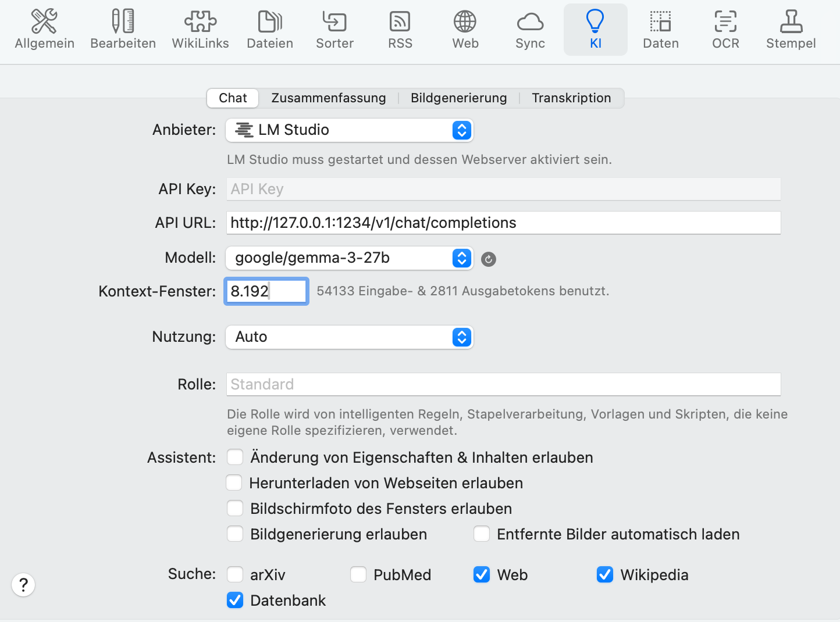This screenshot has width=840, height=622.
Task: Click the reload models icon beside Modell
Action: (489, 259)
